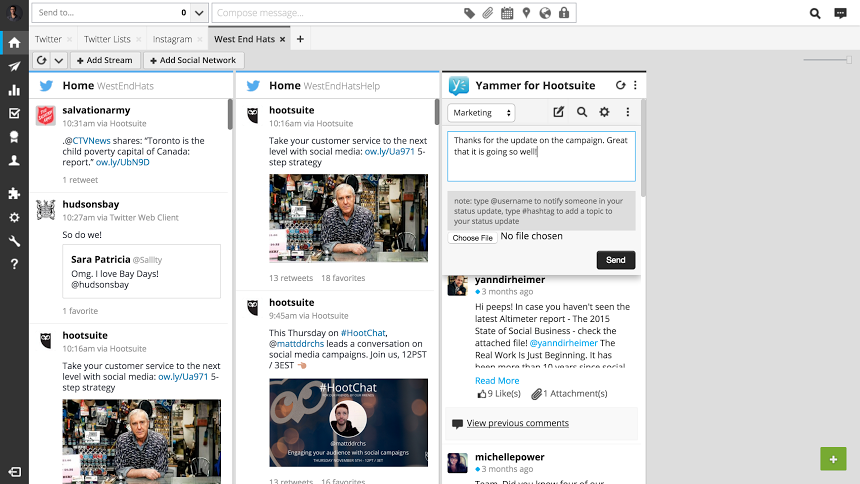Open the Publisher paper plane icon
The height and width of the screenshot is (484, 860).
[x=14, y=66]
